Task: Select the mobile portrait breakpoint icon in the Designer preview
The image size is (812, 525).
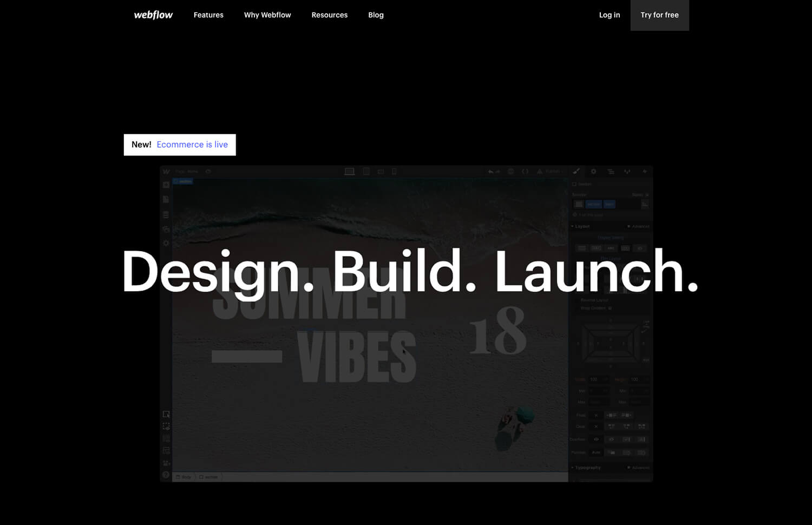Action: [x=394, y=172]
